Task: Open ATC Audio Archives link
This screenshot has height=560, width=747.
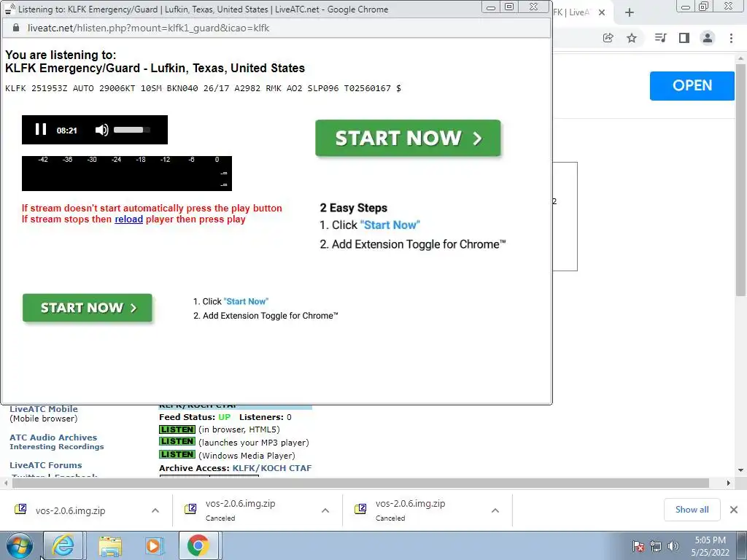Action: click(53, 437)
